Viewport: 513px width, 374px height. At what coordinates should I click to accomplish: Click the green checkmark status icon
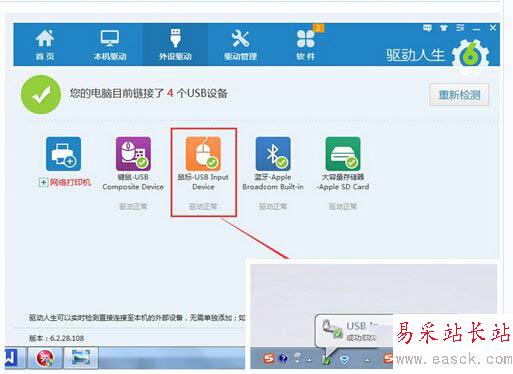pos(41,95)
